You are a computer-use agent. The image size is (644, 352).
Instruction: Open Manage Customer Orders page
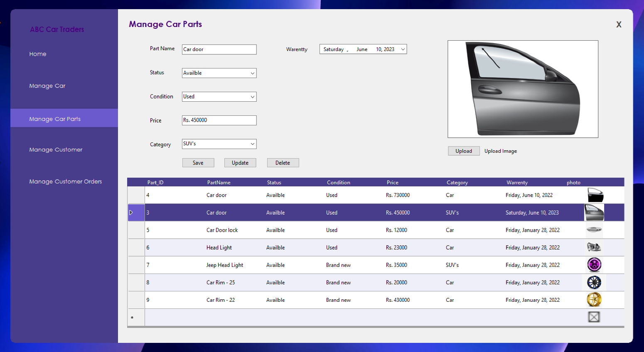[66, 181]
